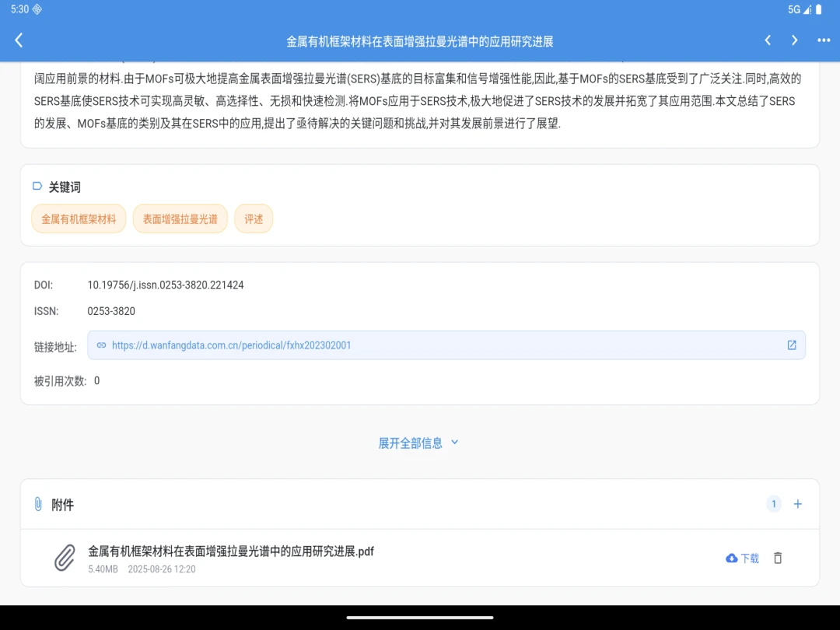Click the chain link icon before URL

click(x=101, y=345)
